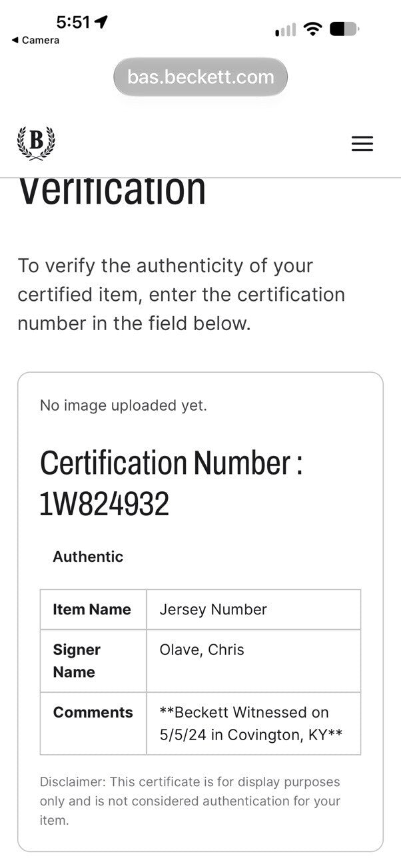This screenshot has height=868, width=401.
Task: Tap the cellular signal bars
Action: click(285, 30)
